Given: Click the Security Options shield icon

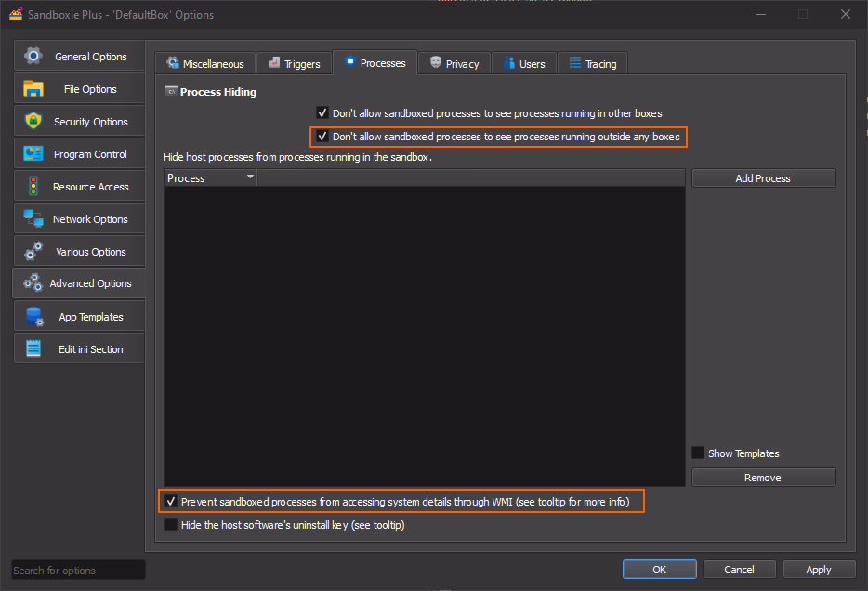Looking at the screenshot, I should coord(33,122).
